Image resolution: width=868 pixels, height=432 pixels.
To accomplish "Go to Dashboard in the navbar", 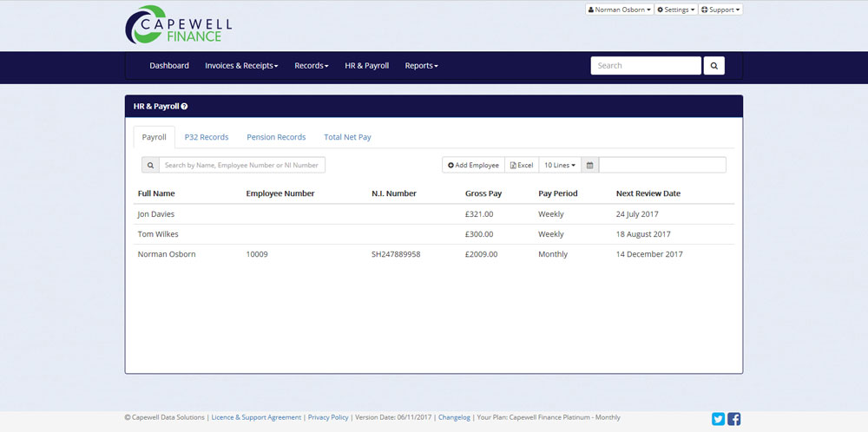I will pos(169,65).
